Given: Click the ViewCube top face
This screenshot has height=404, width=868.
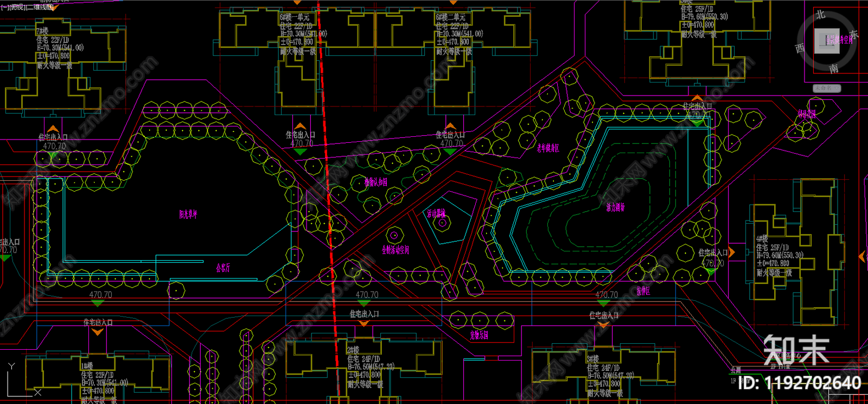Looking at the screenshot, I should (x=827, y=41).
